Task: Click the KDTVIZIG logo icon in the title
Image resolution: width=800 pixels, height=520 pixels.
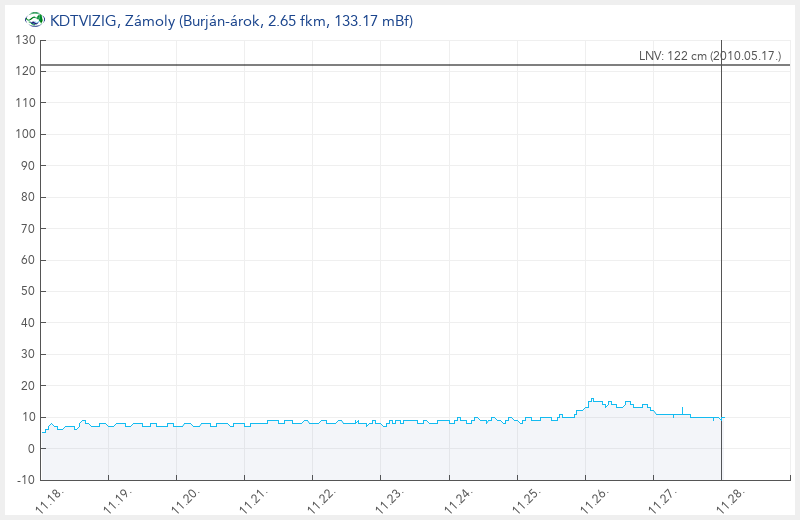Action: [35, 20]
